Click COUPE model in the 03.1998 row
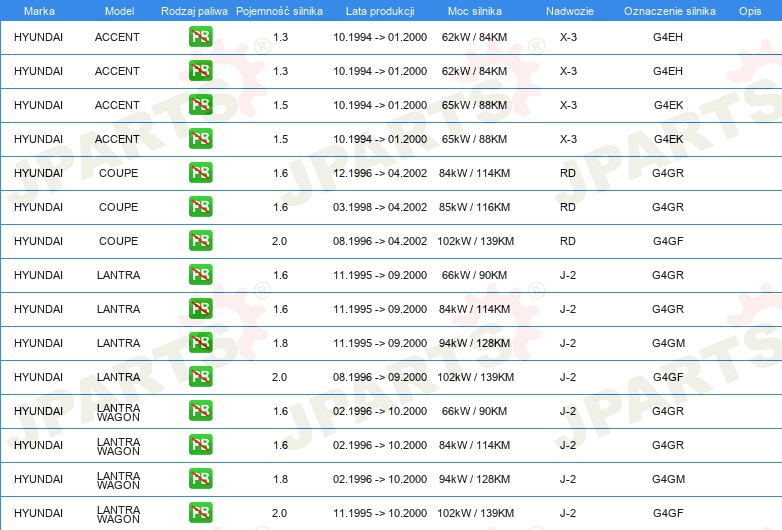 coord(118,207)
